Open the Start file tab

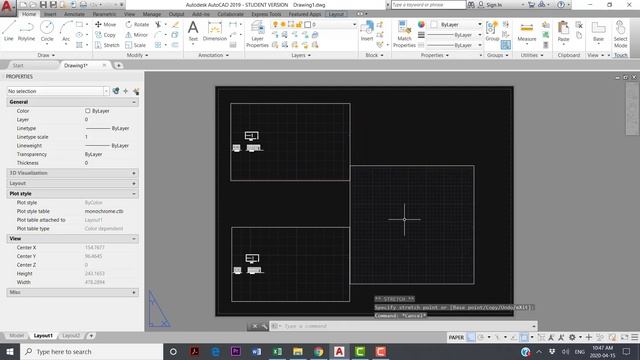pos(18,65)
